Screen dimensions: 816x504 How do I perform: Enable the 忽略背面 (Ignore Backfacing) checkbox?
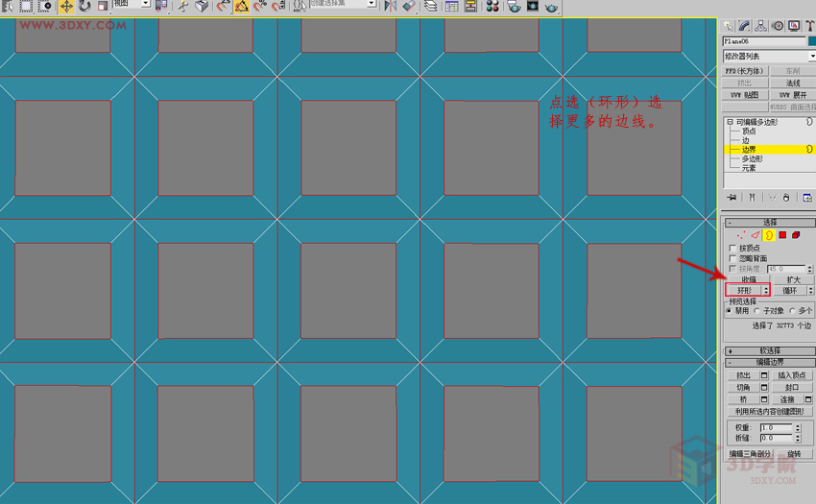pos(733,259)
